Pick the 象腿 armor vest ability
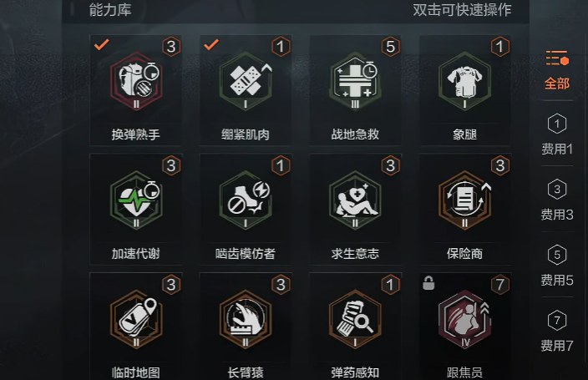This screenshot has width=588, height=380. [465, 81]
